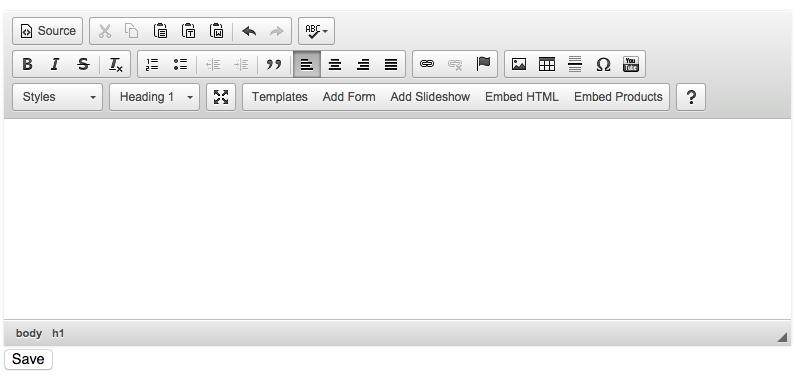This screenshot has height=381, width=800.
Task: Insert a special character with Omega icon
Action: (603, 64)
